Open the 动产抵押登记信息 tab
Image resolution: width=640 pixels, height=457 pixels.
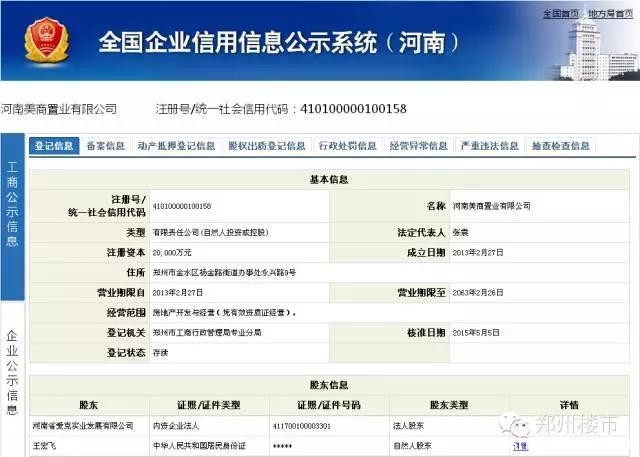[x=176, y=146]
